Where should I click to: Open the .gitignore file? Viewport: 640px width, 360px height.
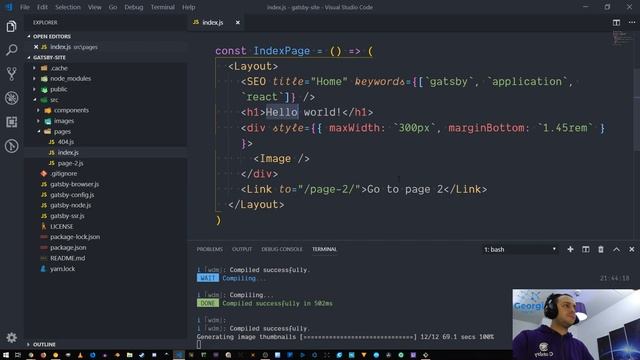point(63,173)
